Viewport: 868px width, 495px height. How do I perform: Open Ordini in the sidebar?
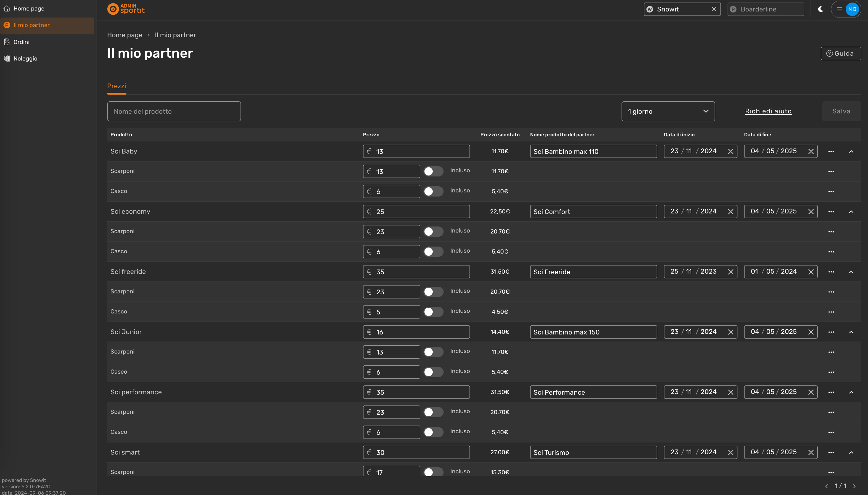[21, 42]
